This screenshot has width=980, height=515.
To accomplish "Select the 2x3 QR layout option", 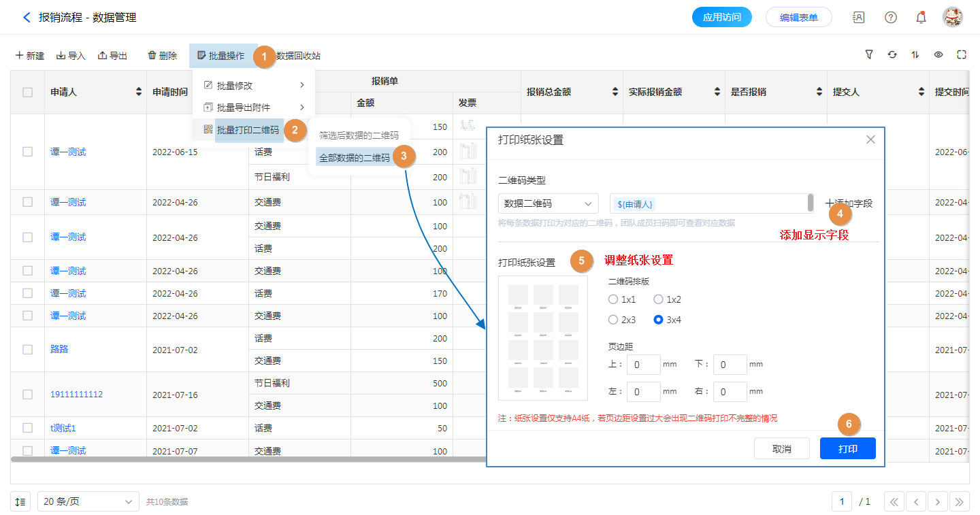I will click(614, 320).
